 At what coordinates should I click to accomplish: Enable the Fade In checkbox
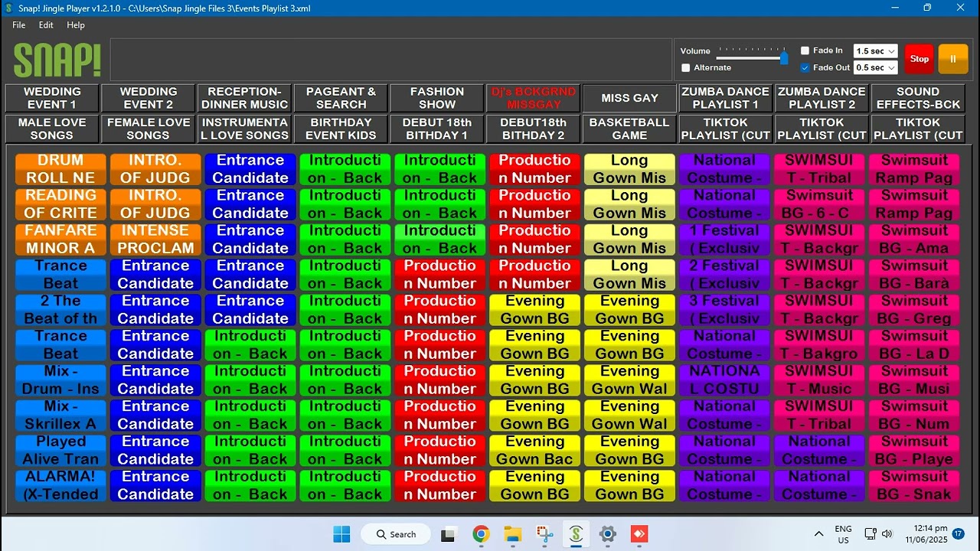click(x=805, y=51)
